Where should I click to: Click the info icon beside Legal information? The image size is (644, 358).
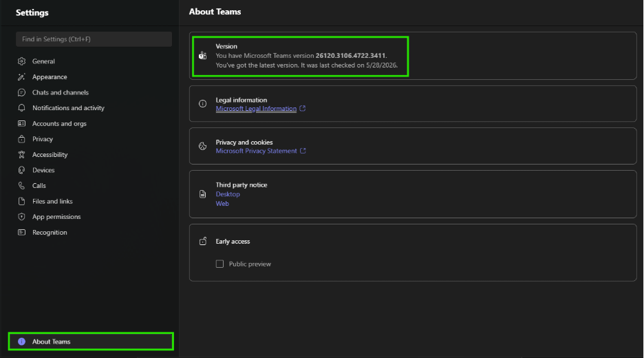202,103
